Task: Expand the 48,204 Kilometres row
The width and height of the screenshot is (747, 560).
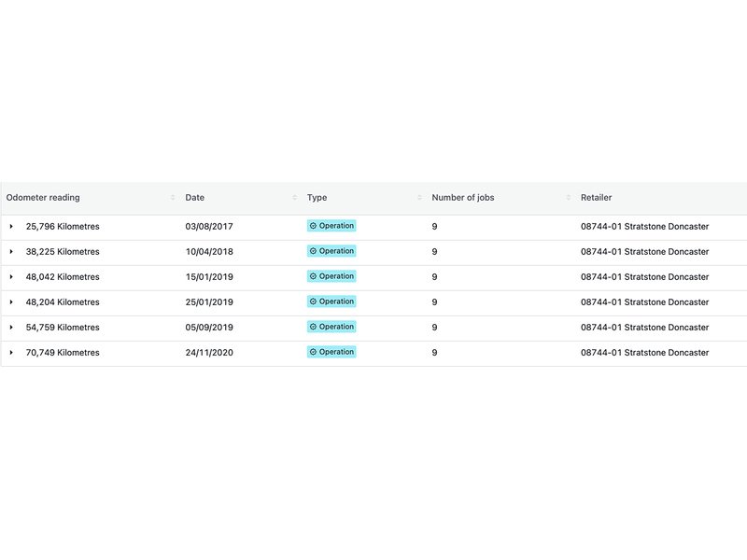Action: click(x=11, y=302)
